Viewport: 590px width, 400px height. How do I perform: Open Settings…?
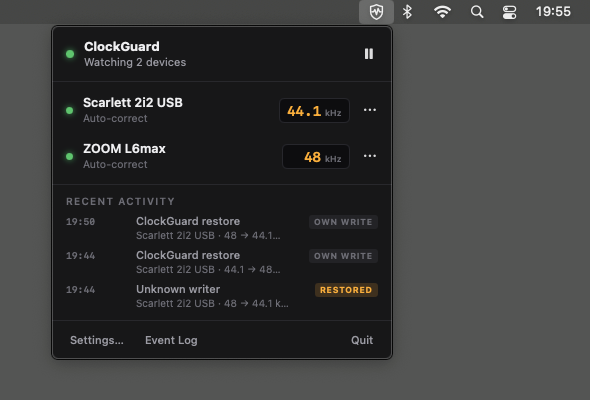pyautogui.click(x=97, y=340)
